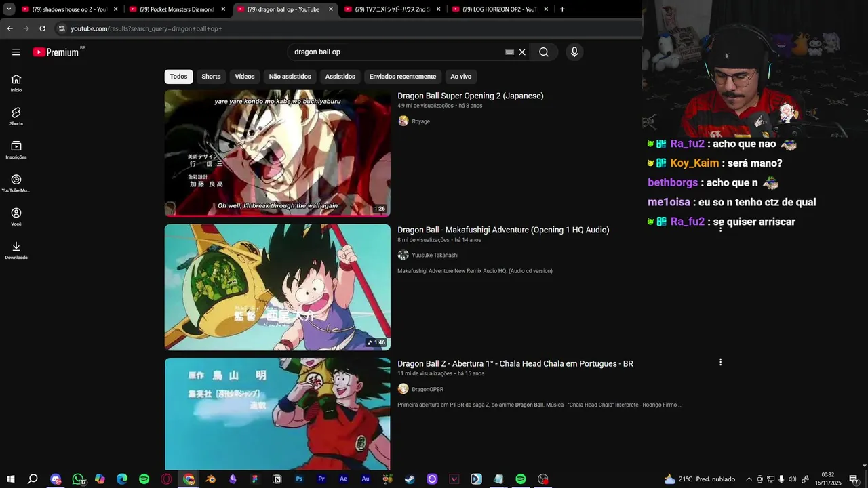This screenshot has height=488, width=868.
Task: Open Yuusuke Takahashi channel avatar
Action: pyautogui.click(x=403, y=256)
